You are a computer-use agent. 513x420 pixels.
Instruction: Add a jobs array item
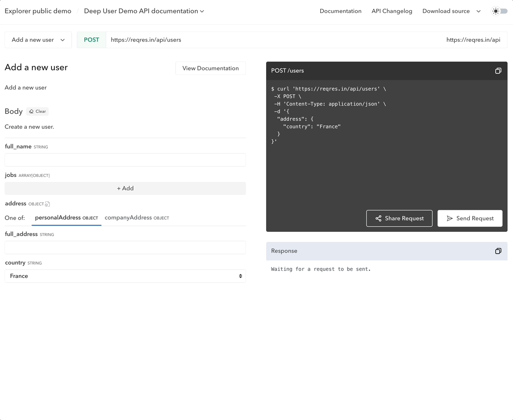[125, 188]
